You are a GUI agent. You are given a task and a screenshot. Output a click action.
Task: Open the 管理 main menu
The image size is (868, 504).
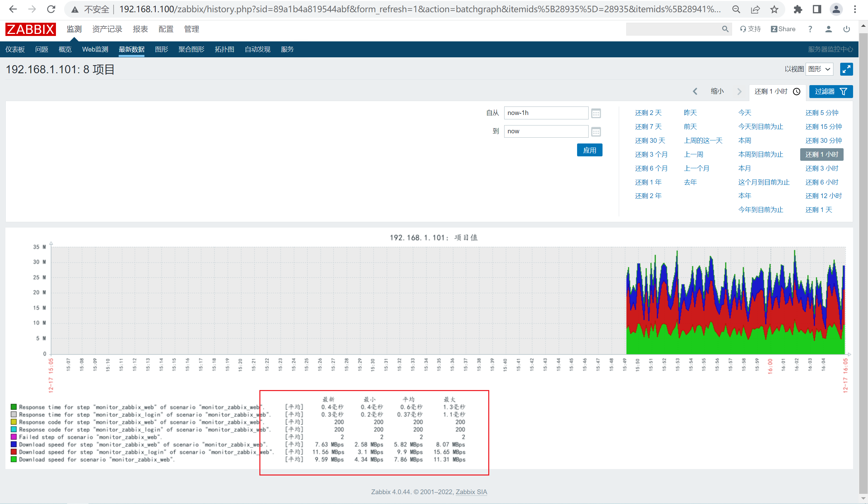click(192, 29)
